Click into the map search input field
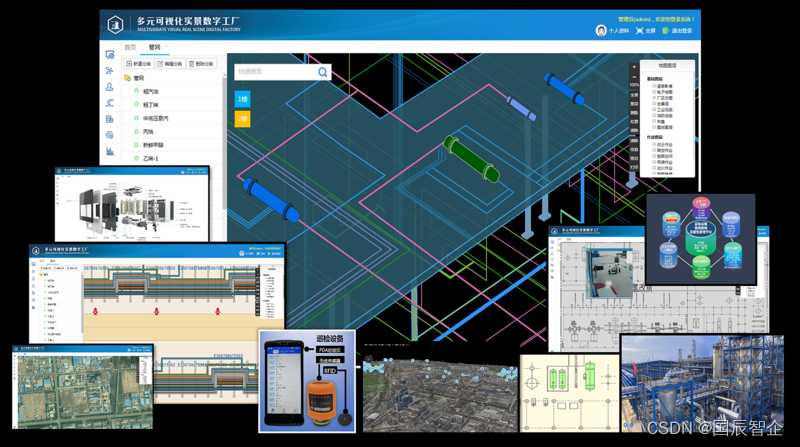This screenshot has width=800, height=447. [276, 72]
